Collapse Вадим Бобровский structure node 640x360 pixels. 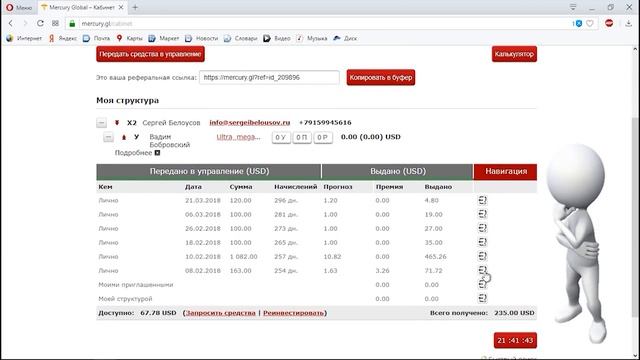tap(108, 137)
